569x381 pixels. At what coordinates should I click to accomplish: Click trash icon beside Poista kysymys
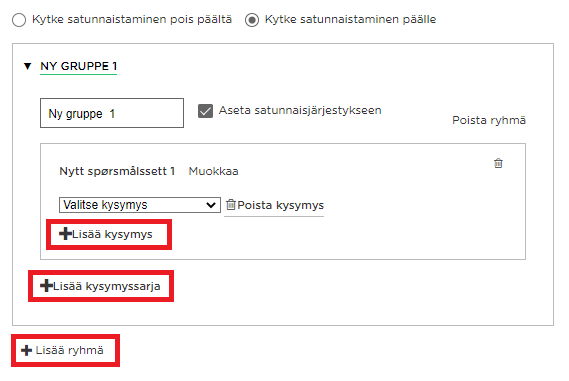pyautogui.click(x=231, y=205)
